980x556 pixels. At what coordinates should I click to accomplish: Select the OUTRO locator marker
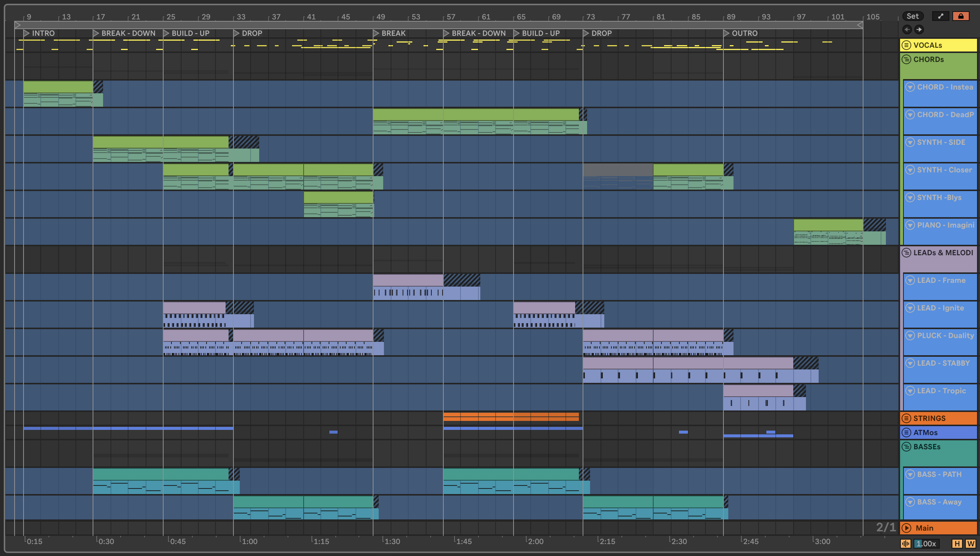726,34
